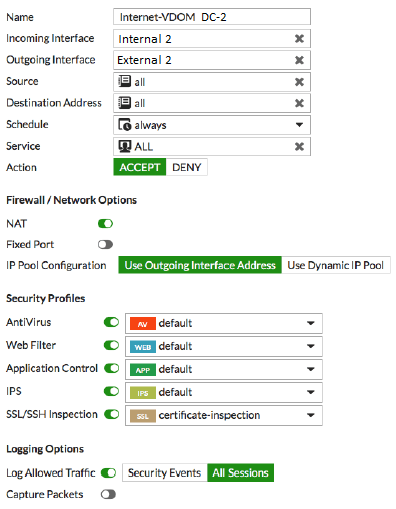The width and height of the screenshot is (396, 509).
Task: Remove 'all' from Destination Address
Action: 299,103
